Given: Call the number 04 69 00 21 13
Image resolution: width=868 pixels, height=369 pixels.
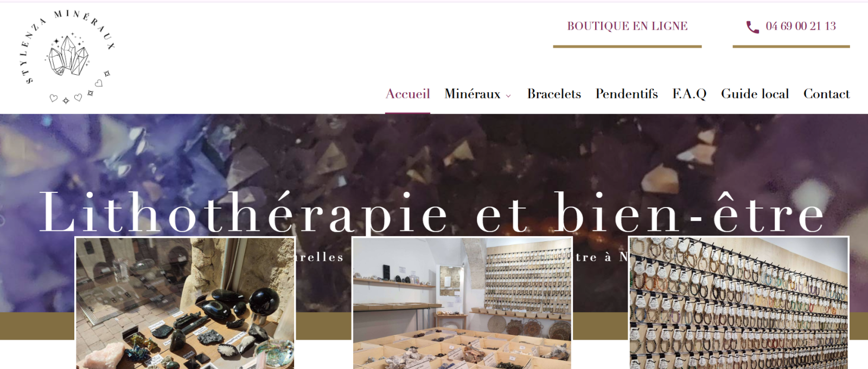Looking at the screenshot, I should pyautogui.click(x=801, y=26).
